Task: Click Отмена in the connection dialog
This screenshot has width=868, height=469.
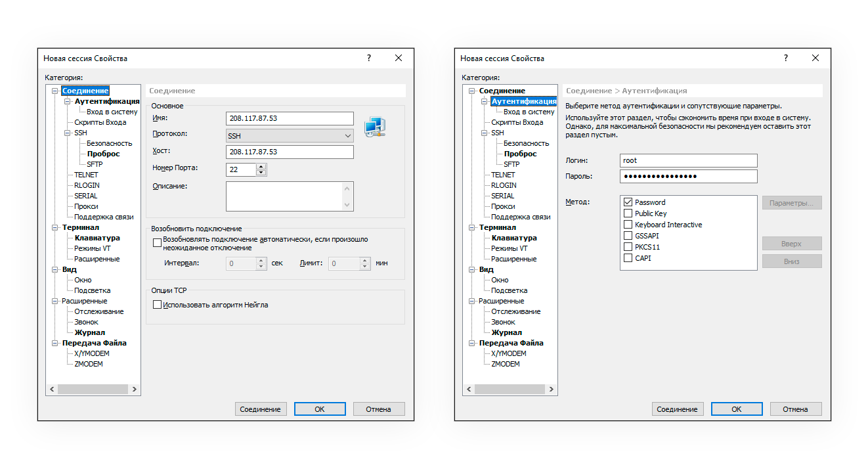Action: tap(379, 409)
